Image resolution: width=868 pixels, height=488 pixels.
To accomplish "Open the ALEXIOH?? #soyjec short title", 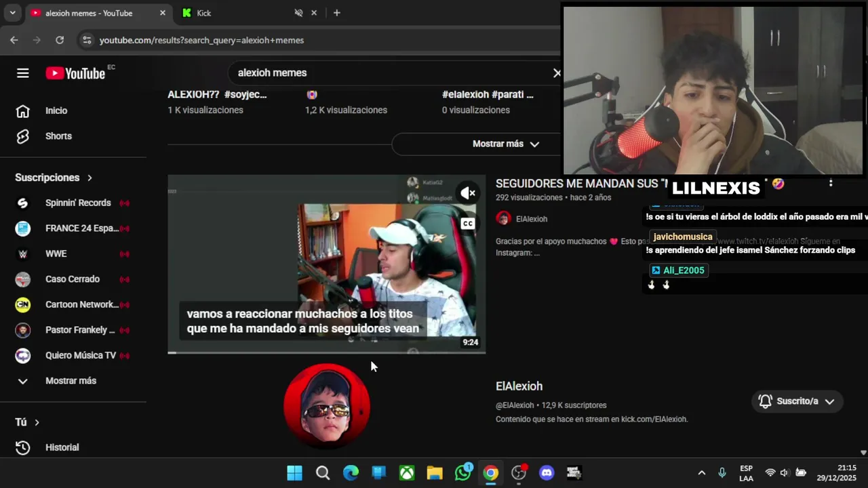I will coord(217,95).
